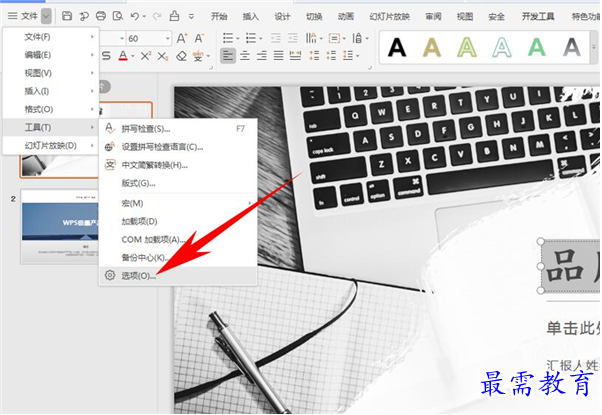This screenshot has width=602, height=415.
Task: Click the Pinyin guide icon
Action: 198,56
